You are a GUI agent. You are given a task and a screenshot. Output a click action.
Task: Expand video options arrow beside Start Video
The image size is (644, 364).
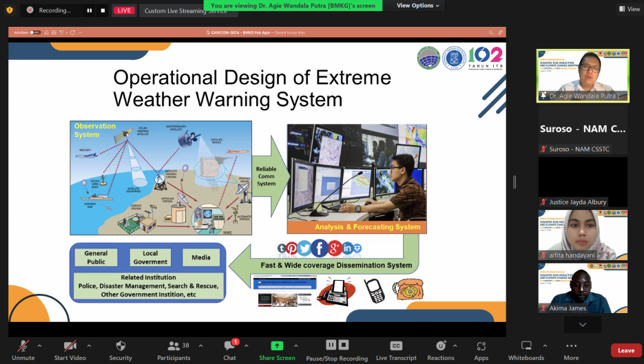point(89,345)
